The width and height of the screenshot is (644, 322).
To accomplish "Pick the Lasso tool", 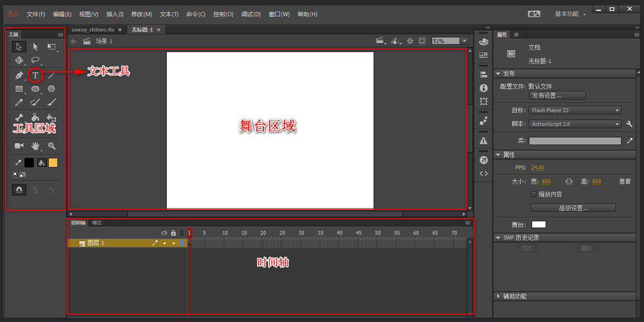I will click(x=35, y=60).
